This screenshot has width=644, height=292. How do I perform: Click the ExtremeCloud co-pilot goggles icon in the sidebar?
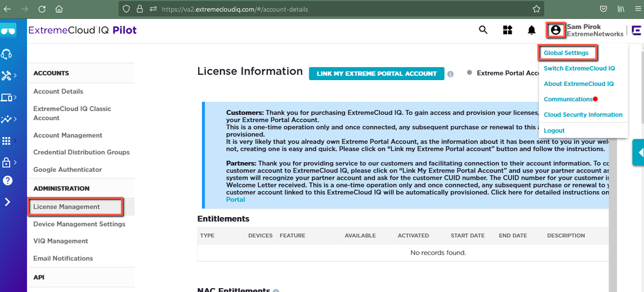[8, 31]
